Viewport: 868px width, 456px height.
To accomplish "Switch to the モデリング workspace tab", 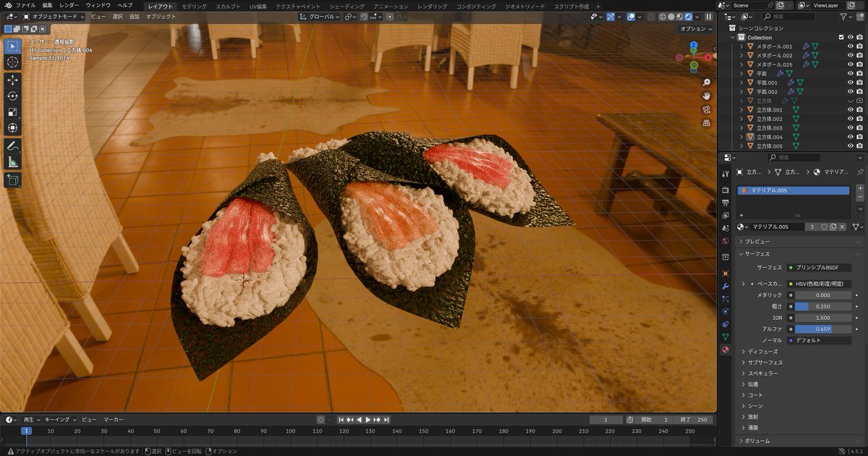I will 194,6.
